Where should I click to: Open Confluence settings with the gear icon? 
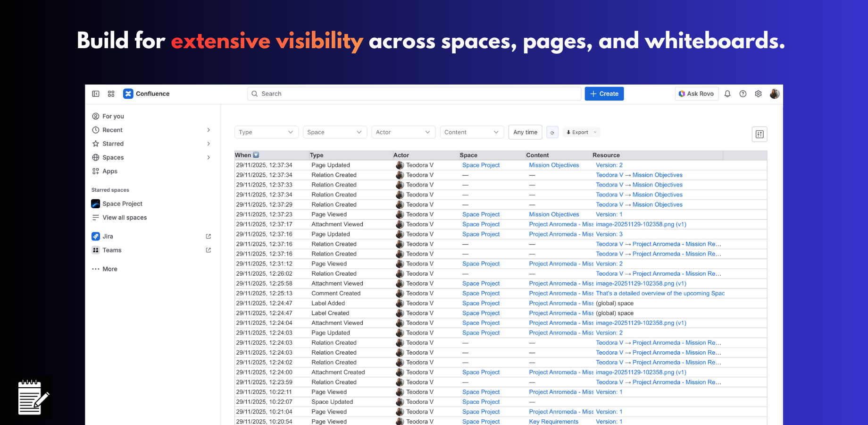[758, 93]
